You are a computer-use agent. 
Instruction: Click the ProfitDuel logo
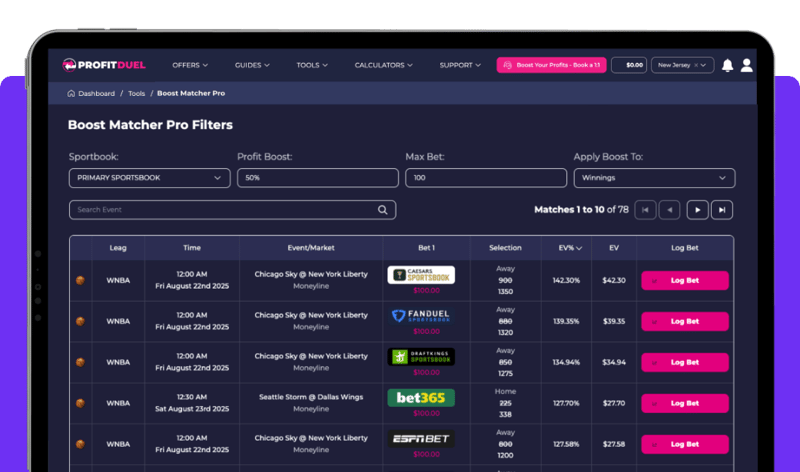click(104, 65)
